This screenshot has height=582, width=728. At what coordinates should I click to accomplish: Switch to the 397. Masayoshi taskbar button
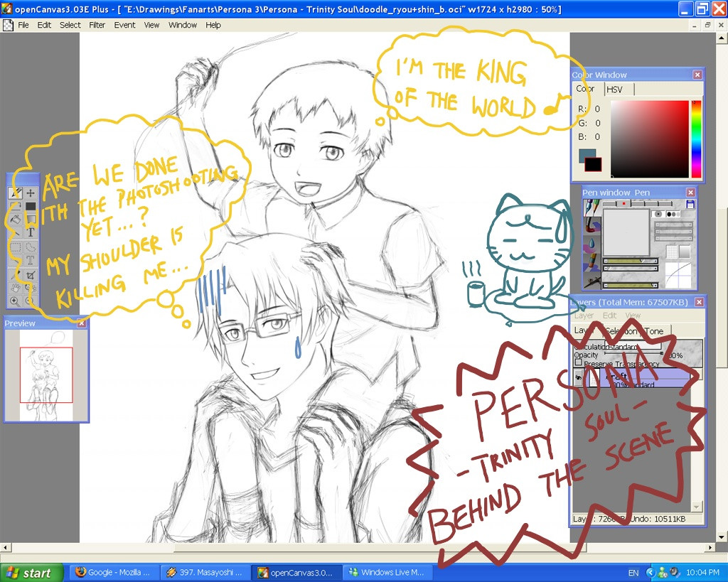tap(205, 573)
